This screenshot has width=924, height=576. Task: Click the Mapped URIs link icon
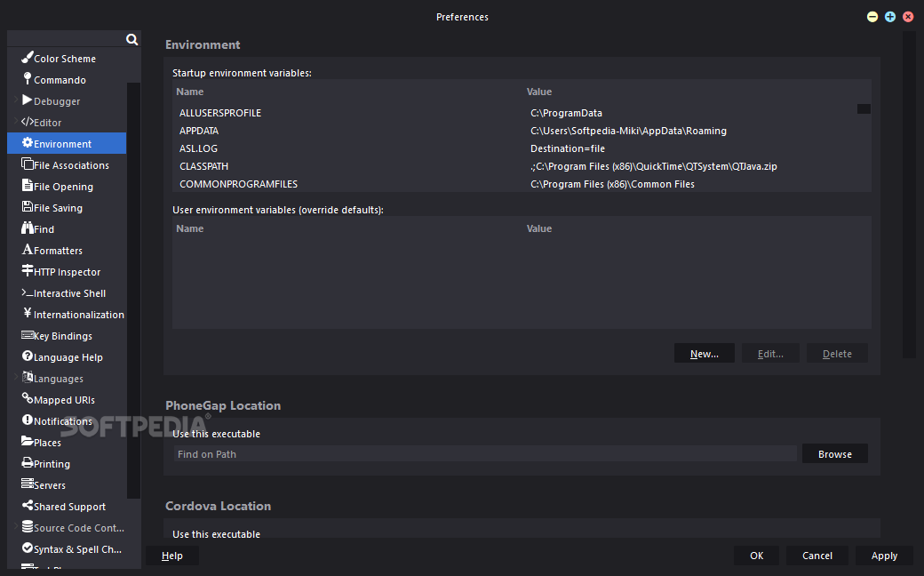pos(28,398)
